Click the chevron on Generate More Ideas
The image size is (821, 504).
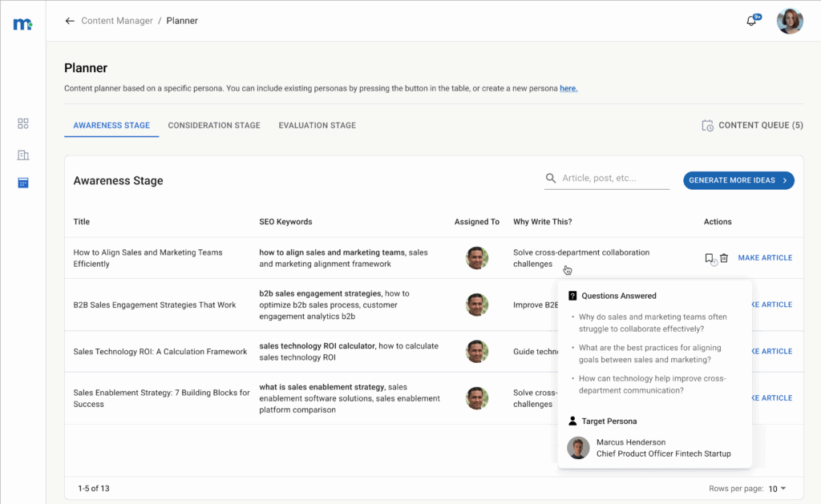coord(783,180)
